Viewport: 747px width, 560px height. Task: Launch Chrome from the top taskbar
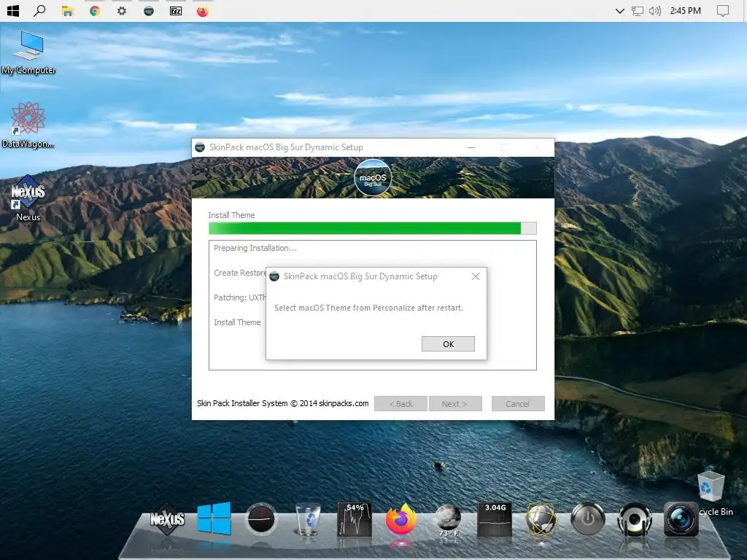(x=95, y=11)
